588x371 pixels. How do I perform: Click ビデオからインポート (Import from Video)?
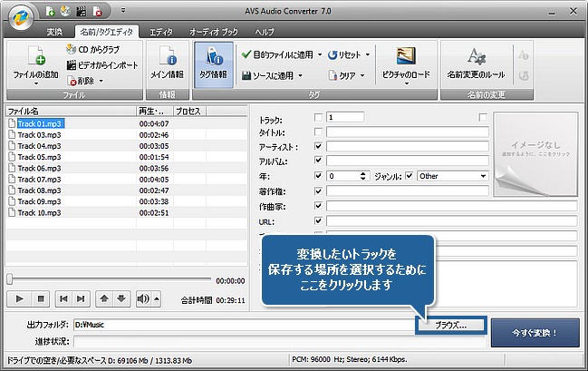point(102,64)
